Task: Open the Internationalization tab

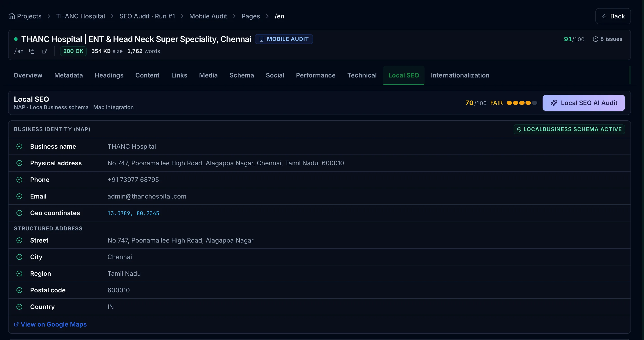Action: pos(460,75)
